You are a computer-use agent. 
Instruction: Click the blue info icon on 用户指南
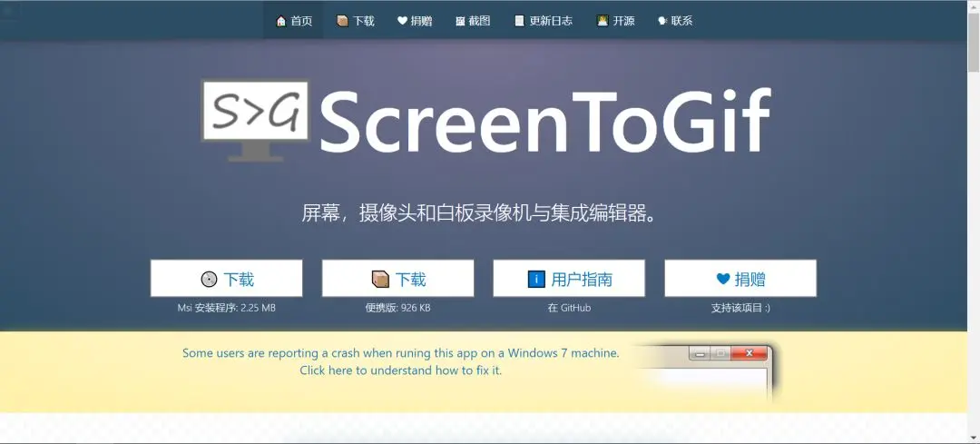(536, 279)
